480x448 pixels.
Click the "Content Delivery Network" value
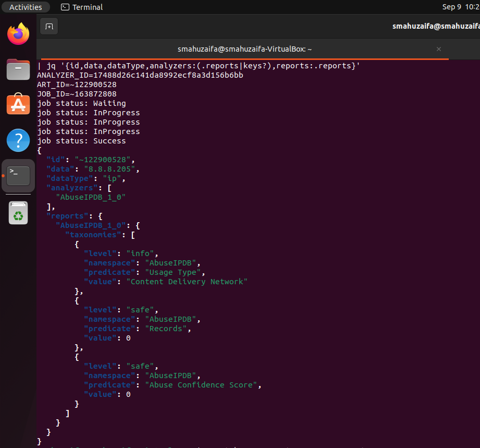pos(189,282)
